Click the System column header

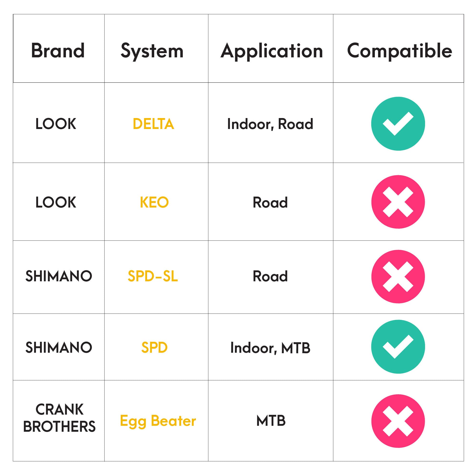pos(152,51)
